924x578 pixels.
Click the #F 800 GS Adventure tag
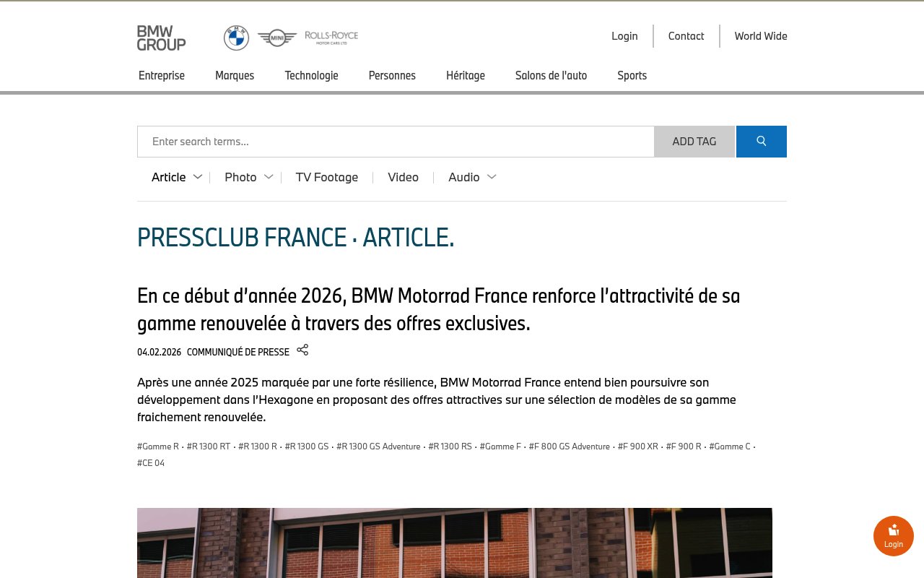570,447
